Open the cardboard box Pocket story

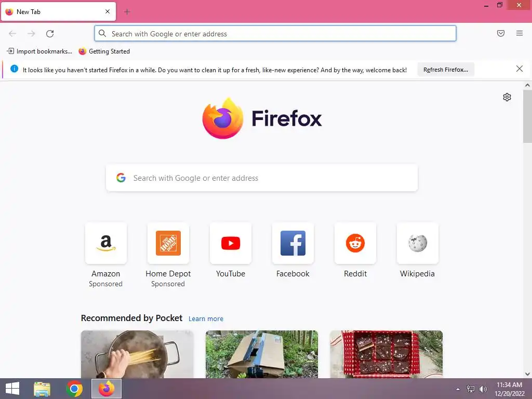262,354
